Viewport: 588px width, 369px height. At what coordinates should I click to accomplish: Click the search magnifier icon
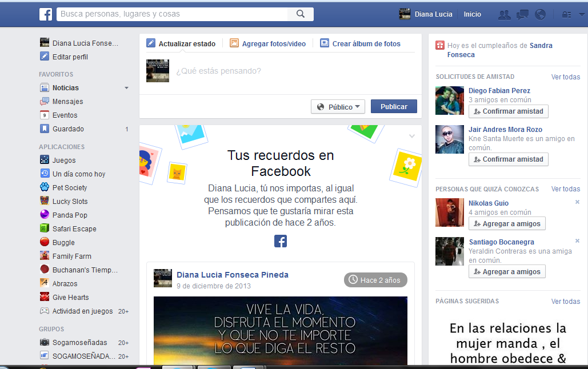(301, 14)
